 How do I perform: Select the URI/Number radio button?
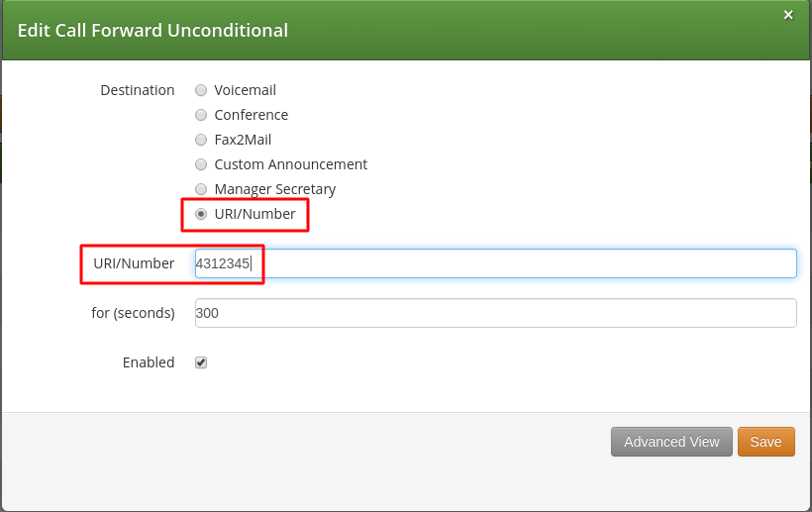pyautogui.click(x=201, y=214)
